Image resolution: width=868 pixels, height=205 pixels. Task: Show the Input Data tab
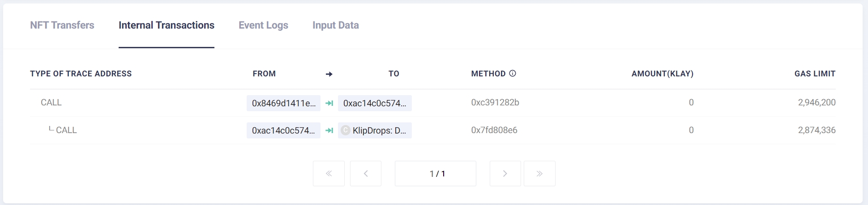[x=335, y=25]
